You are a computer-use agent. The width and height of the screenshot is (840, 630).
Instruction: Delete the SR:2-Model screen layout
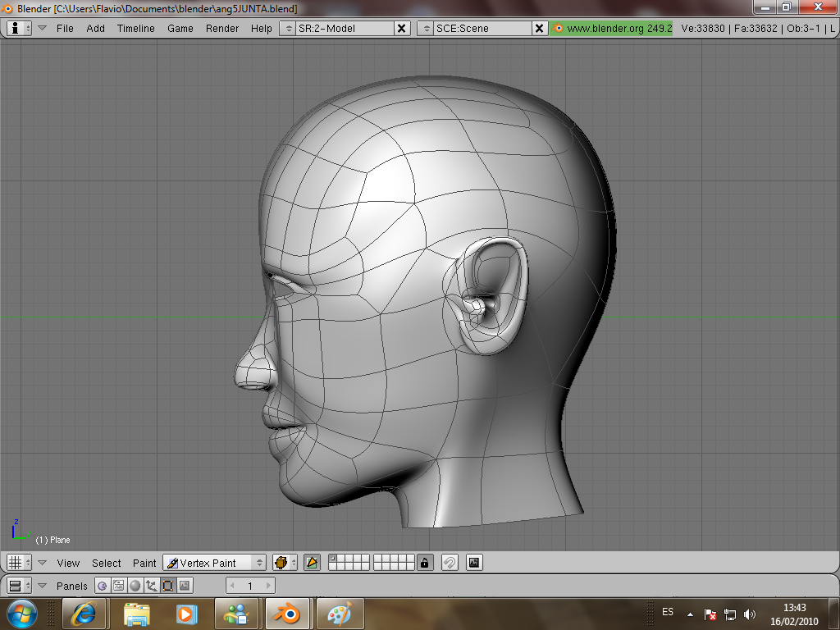(402, 29)
